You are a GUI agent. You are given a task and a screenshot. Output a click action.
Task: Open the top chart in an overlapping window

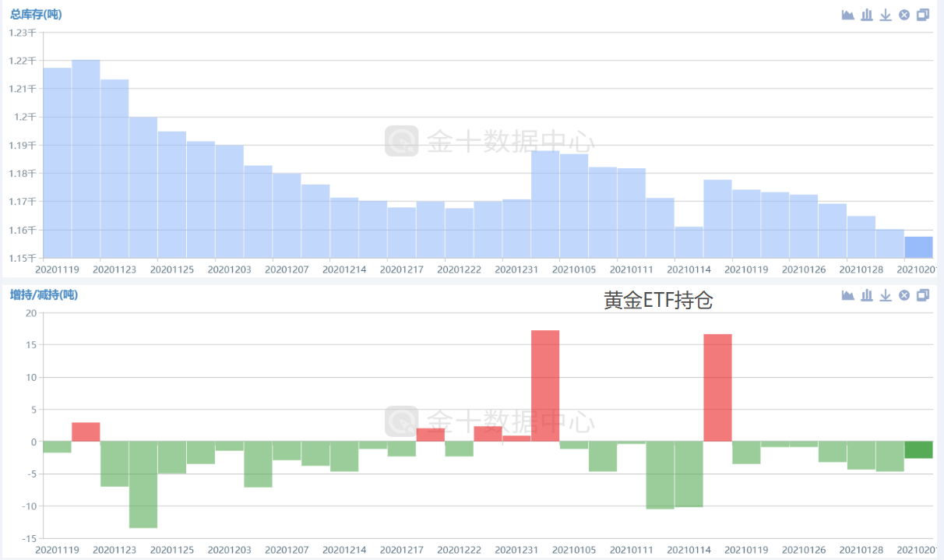[923, 15]
